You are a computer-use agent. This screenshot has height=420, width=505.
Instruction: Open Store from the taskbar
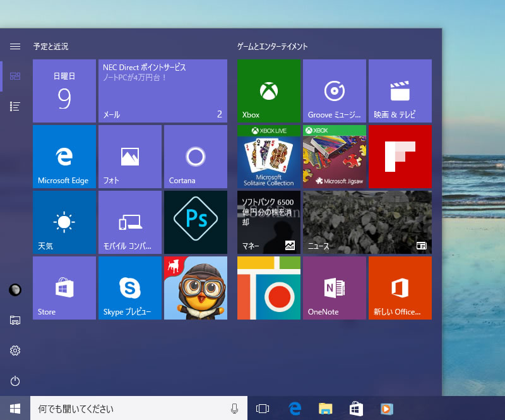[356, 409]
